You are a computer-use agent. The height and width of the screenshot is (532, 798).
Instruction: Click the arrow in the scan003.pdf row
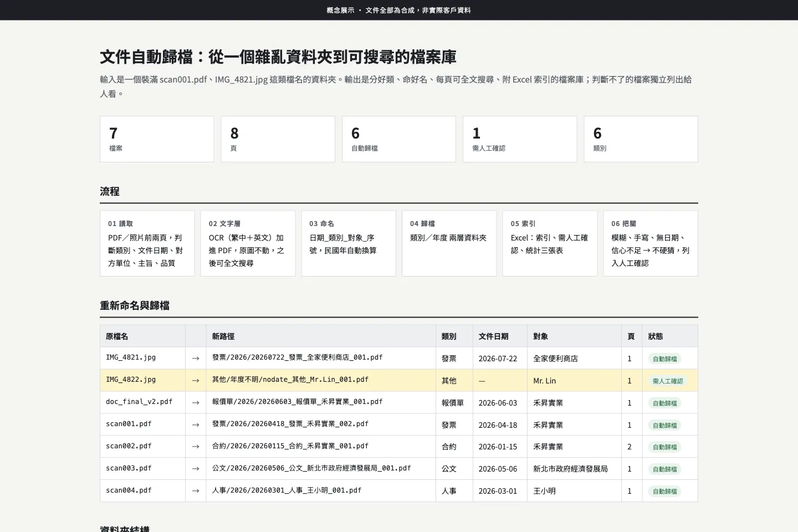tap(196, 469)
